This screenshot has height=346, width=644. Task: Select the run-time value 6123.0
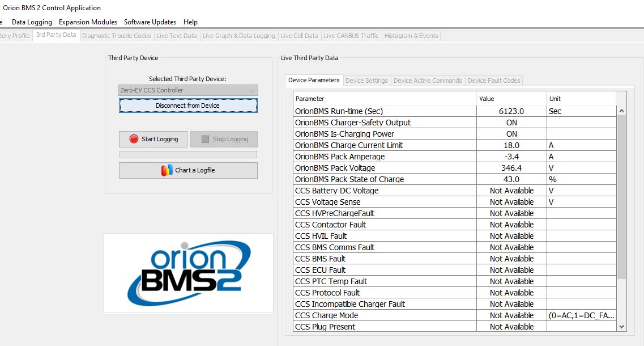coord(511,111)
